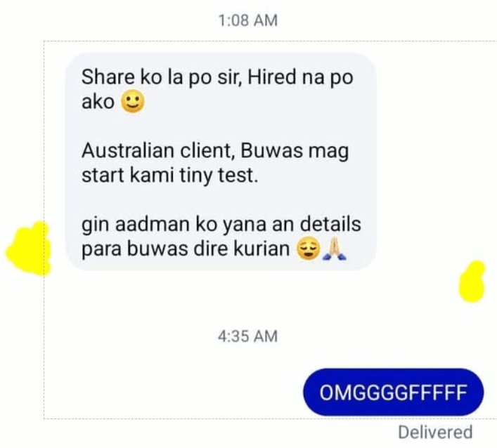Screen dimensions: 497x448
Task: Select the OMGGGGFFFFF sent message bubble
Action: tap(394, 393)
